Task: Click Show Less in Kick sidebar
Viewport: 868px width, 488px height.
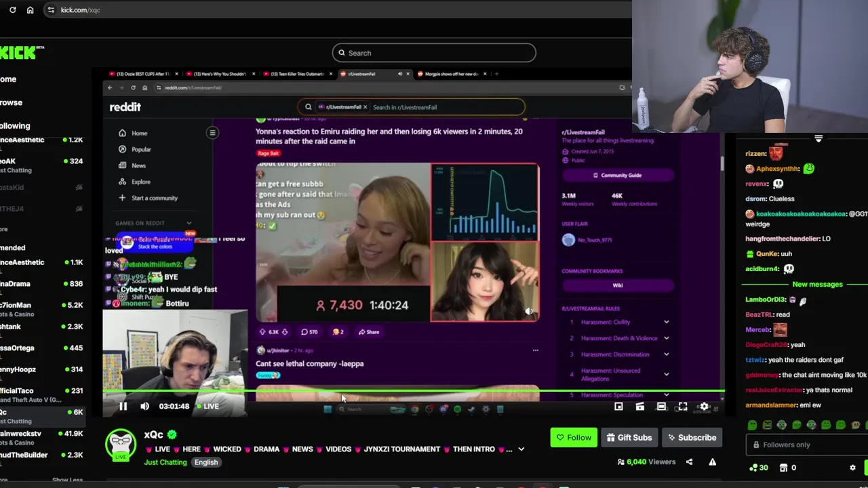Action: (67, 480)
